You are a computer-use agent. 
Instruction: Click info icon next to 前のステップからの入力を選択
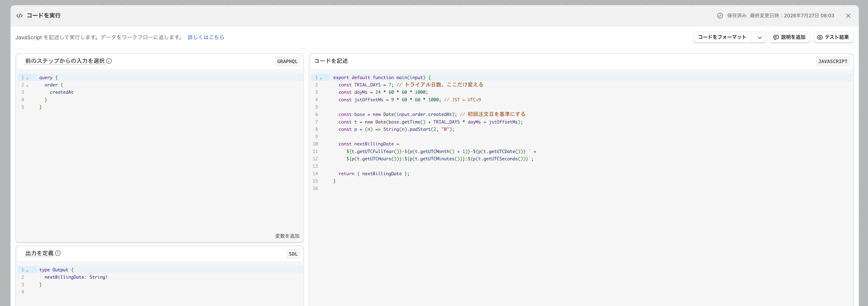(x=109, y=61)
